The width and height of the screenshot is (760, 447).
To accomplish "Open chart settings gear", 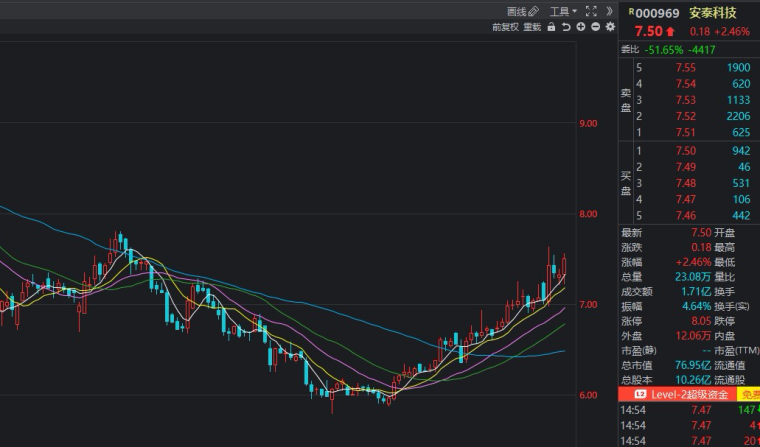I will pos(610,27).
